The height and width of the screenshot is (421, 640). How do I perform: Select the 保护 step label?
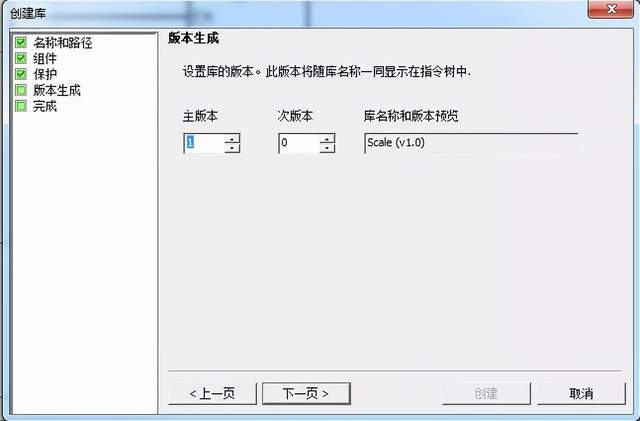45,74
